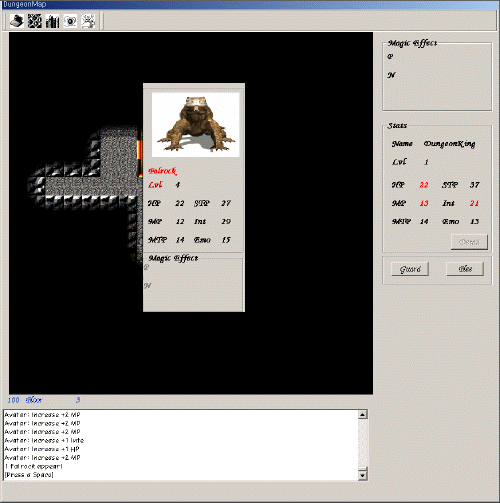500x503 pixels.
Task: Click the log line 'Increase +1 Inte'
Action: (x=44, y=440)
